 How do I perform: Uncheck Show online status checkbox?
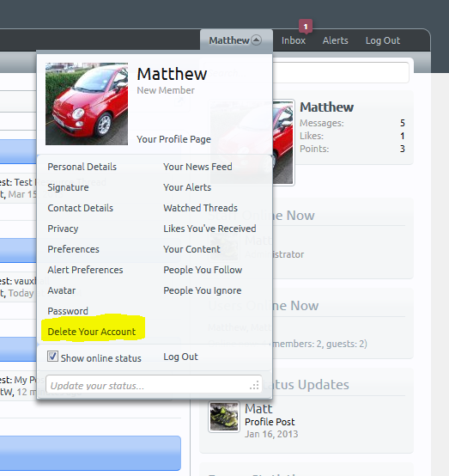click(52, 356)
